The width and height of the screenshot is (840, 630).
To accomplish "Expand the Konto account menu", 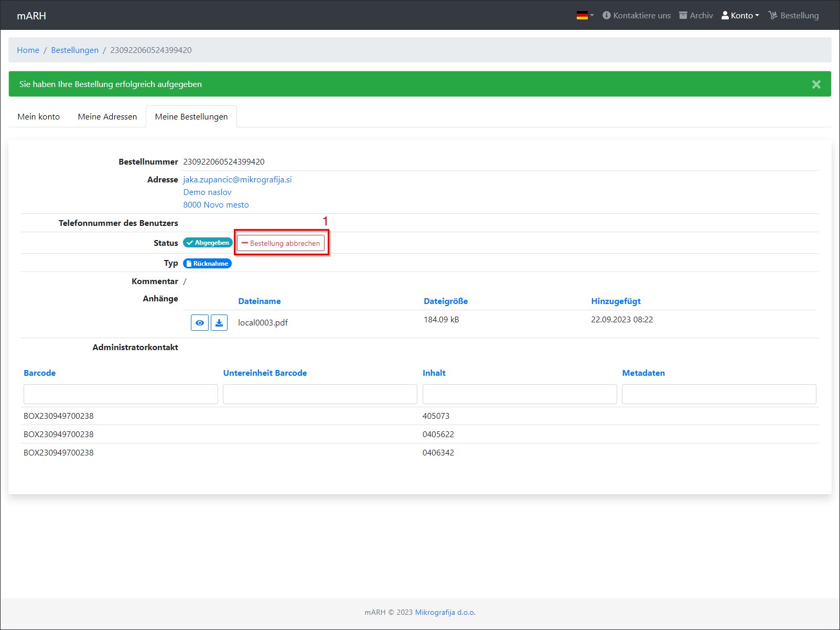I will tap(740, 16).
